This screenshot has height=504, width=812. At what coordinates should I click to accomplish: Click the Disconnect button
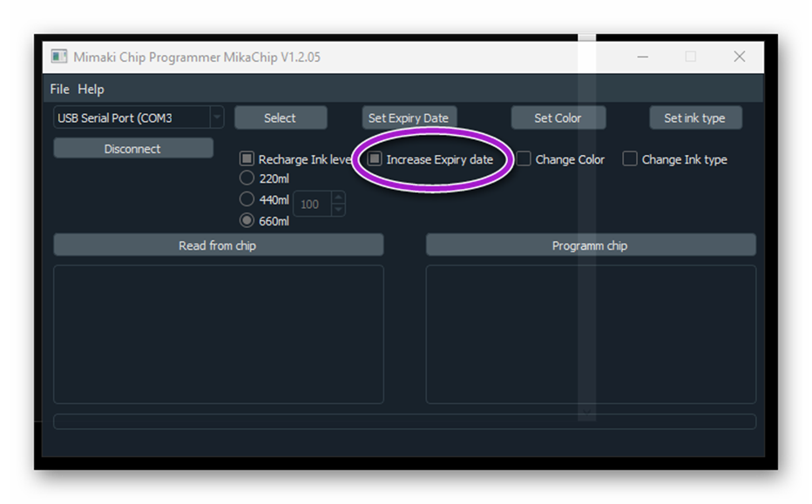[x=133, y=149]
